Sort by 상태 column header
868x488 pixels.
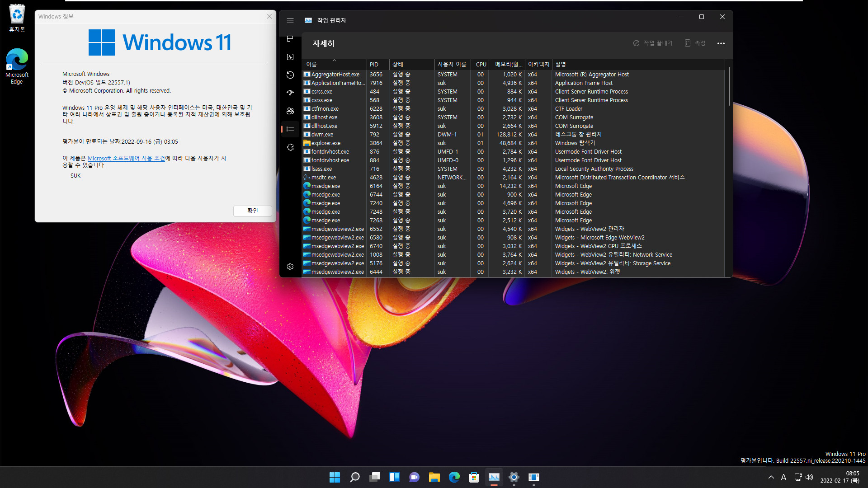[x=411, y=65]
